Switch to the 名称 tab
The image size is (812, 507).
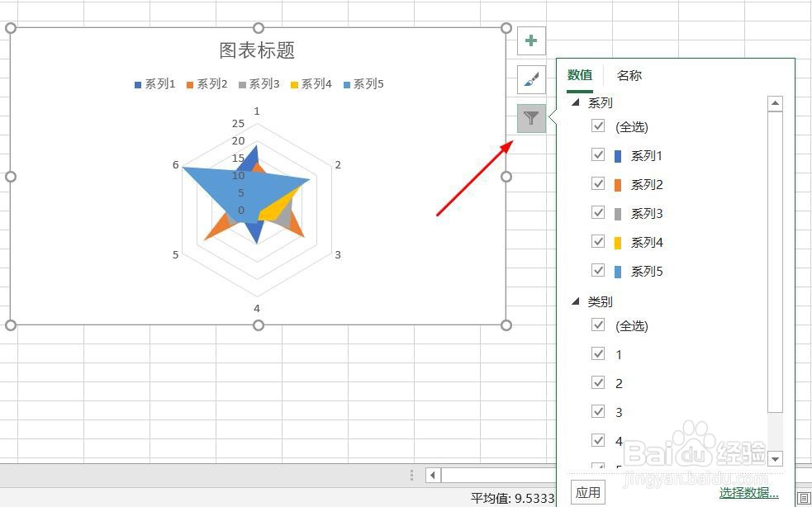click(x=629, y=76)
